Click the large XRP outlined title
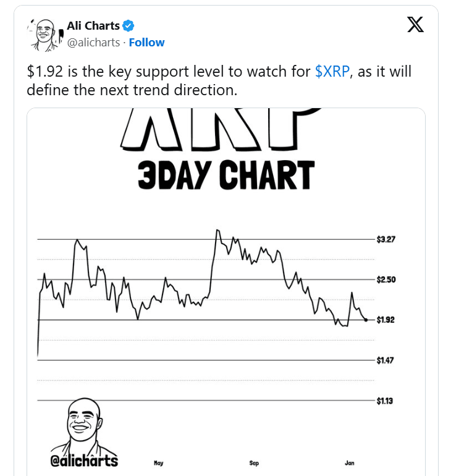451x476 pixels. (x=220, y=129)
